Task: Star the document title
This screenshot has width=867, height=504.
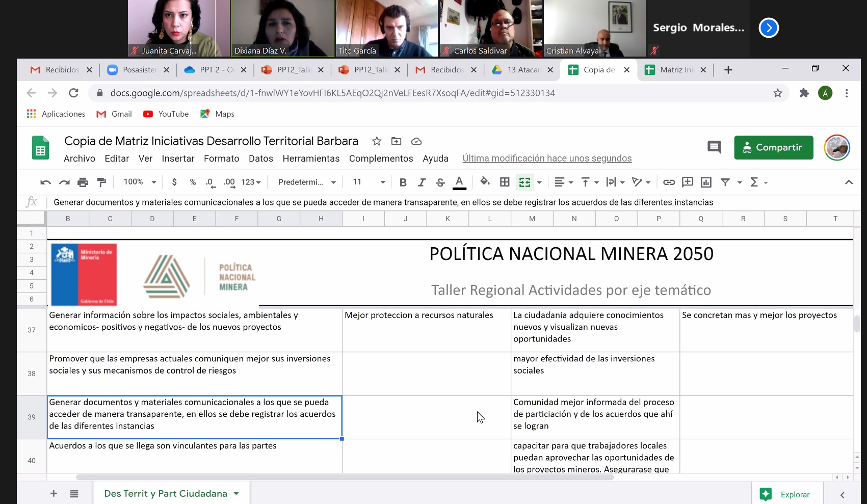Action: point(377,141)
